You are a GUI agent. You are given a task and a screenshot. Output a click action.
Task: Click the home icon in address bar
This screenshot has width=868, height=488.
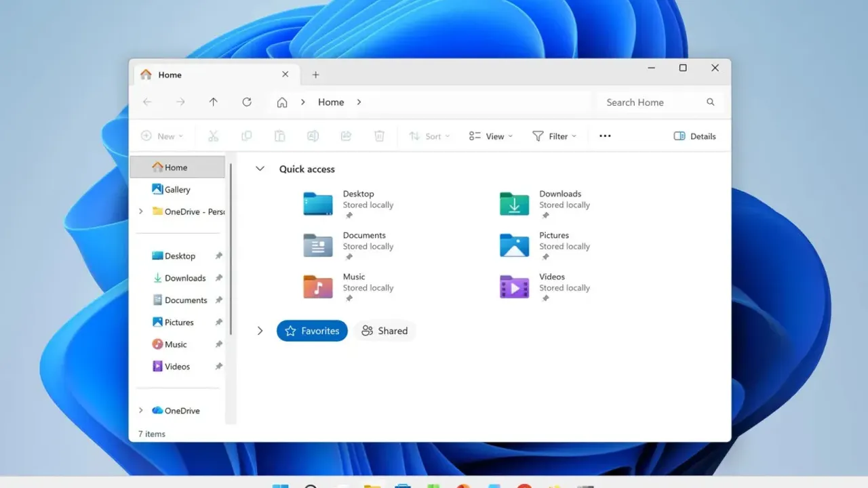point(282,102)
